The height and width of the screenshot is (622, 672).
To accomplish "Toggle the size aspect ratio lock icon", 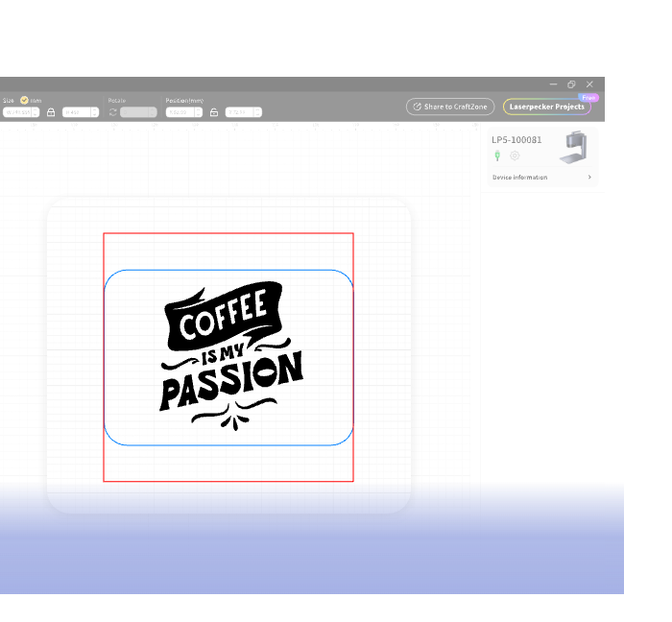I will click(51, 112).
